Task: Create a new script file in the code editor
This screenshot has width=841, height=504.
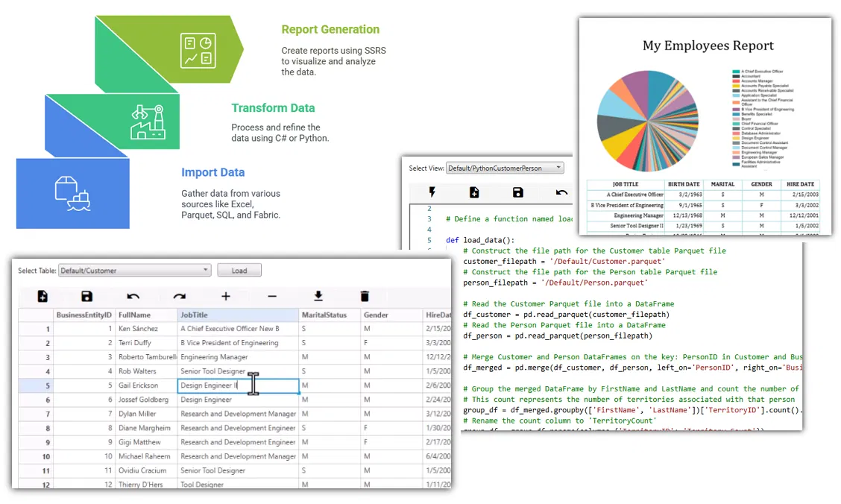Action: coord(474,192)
